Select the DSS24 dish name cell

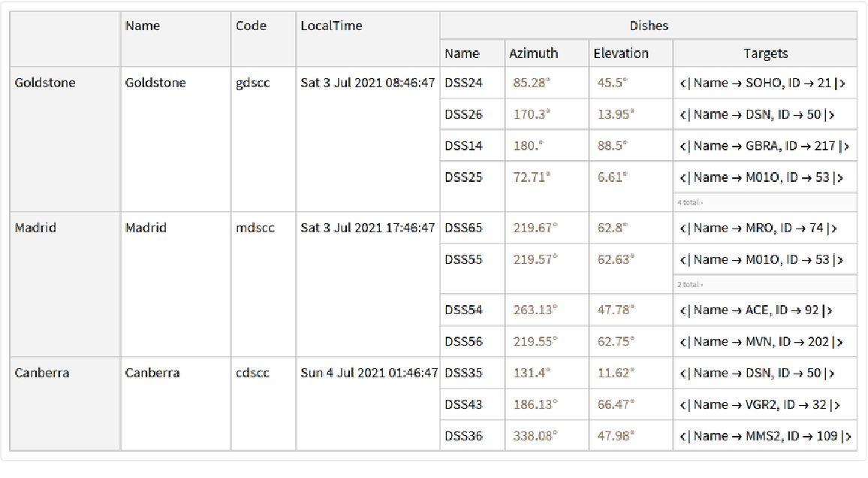coord(463,83)
